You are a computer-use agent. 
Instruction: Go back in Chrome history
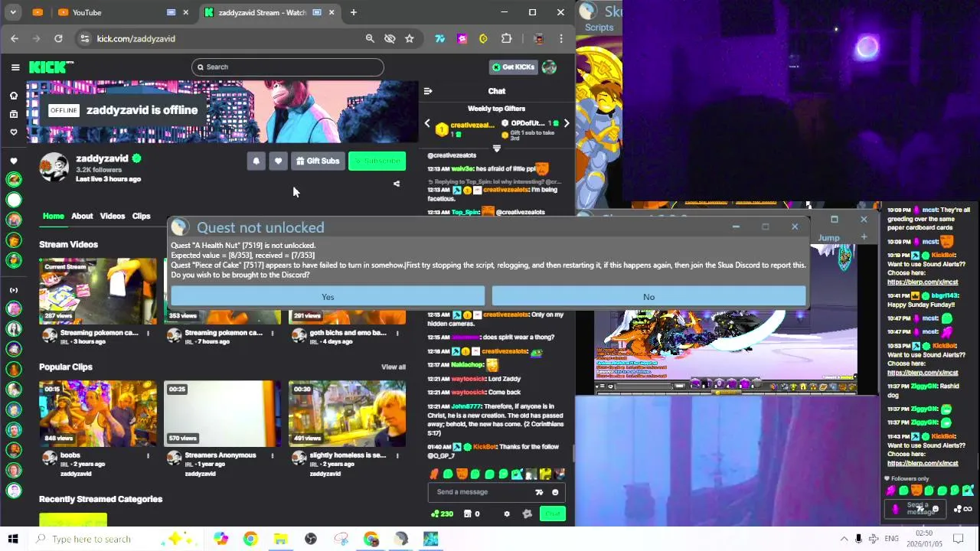pos(15,38)
